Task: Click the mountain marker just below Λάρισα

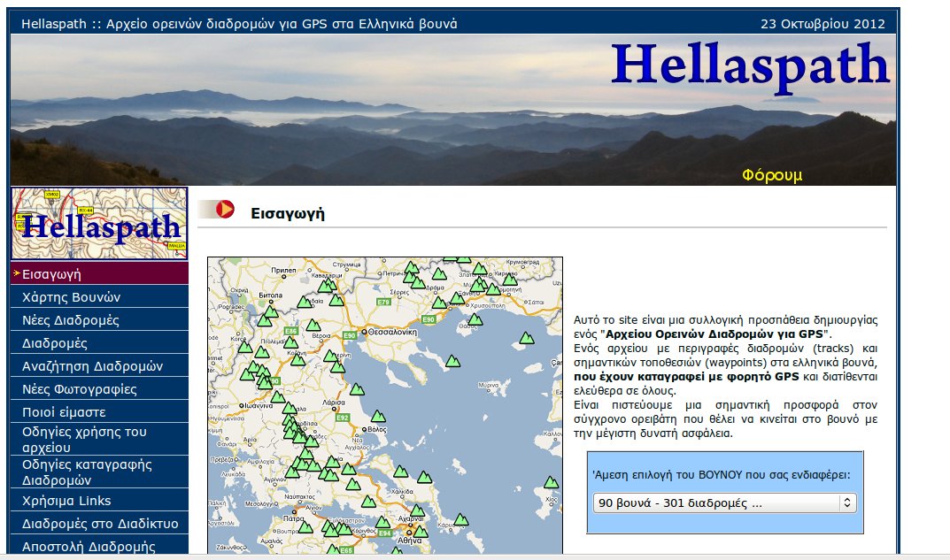Action: (357, 389)
